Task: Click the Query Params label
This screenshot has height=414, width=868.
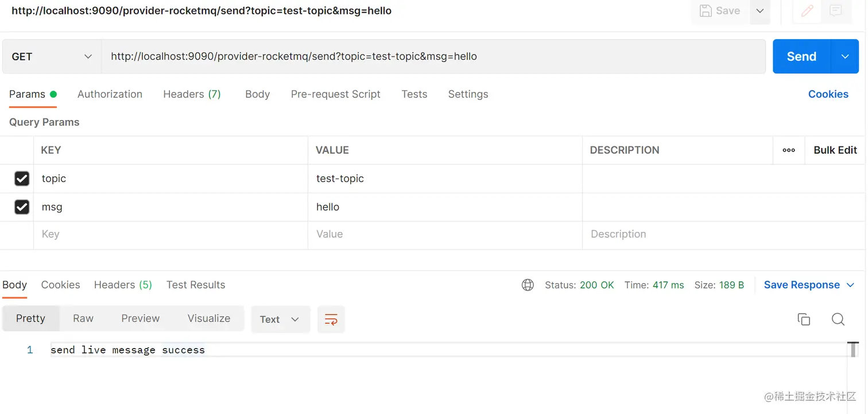Action: coord(44,122)
